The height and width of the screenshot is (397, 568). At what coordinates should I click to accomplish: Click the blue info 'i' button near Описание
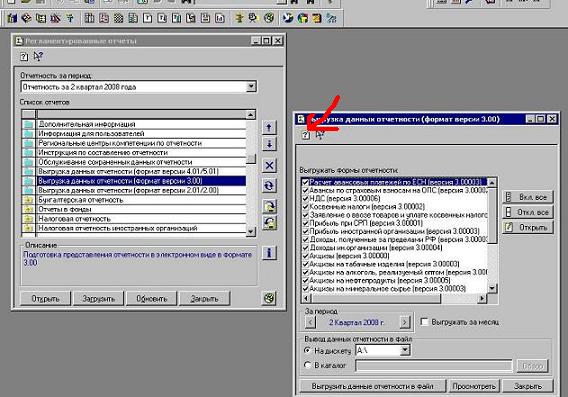(269, 253)
